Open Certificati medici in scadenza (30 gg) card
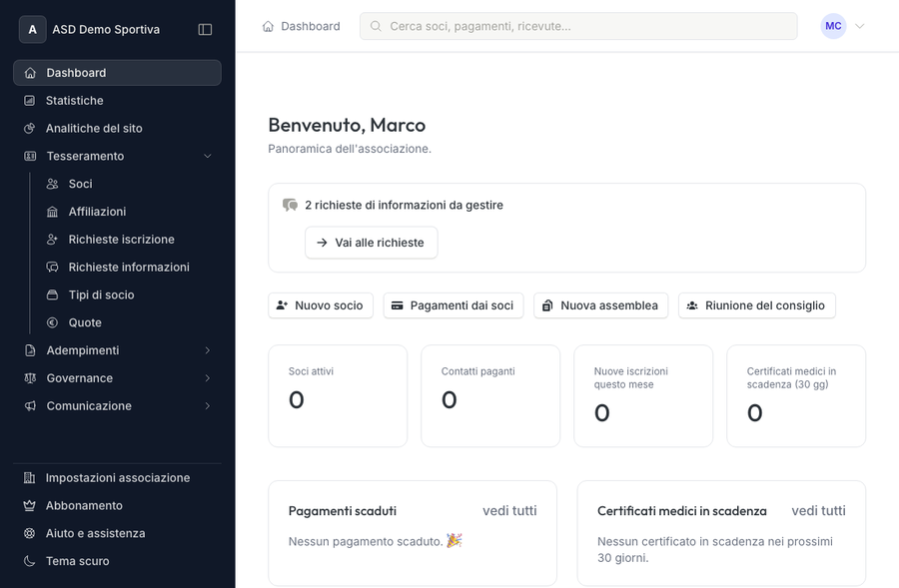This screenshot has width=899, height=588. (x=796, y=396)
